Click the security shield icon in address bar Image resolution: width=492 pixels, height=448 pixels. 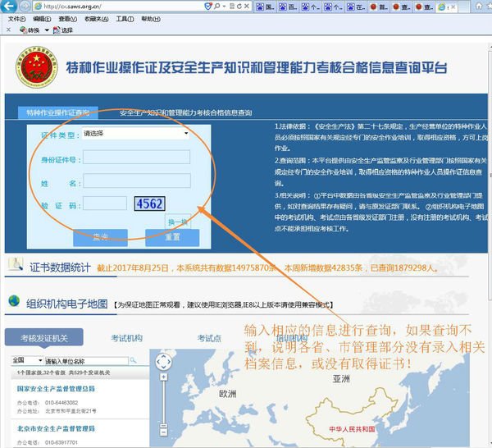click(207, 6)
